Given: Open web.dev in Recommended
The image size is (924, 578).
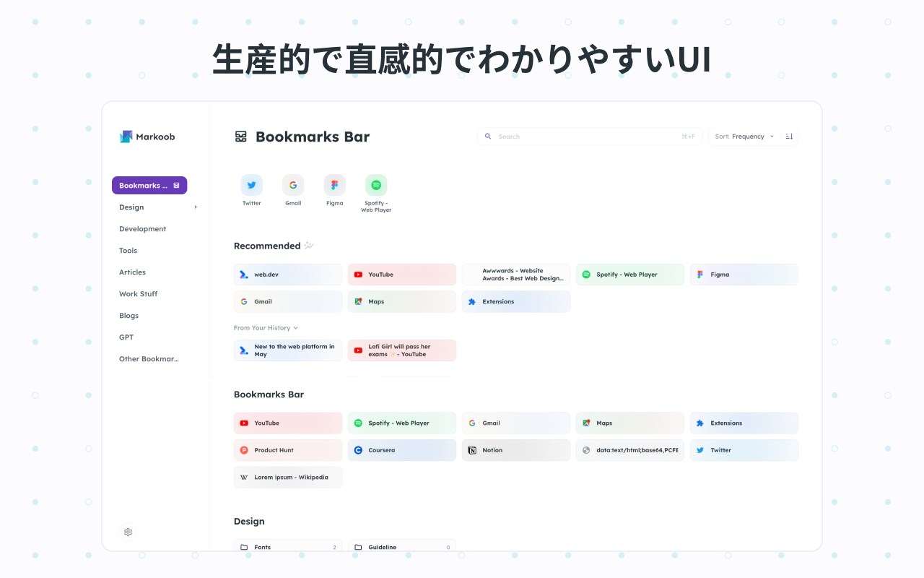Looking at the screenshot, I should [x=288, y=275].
